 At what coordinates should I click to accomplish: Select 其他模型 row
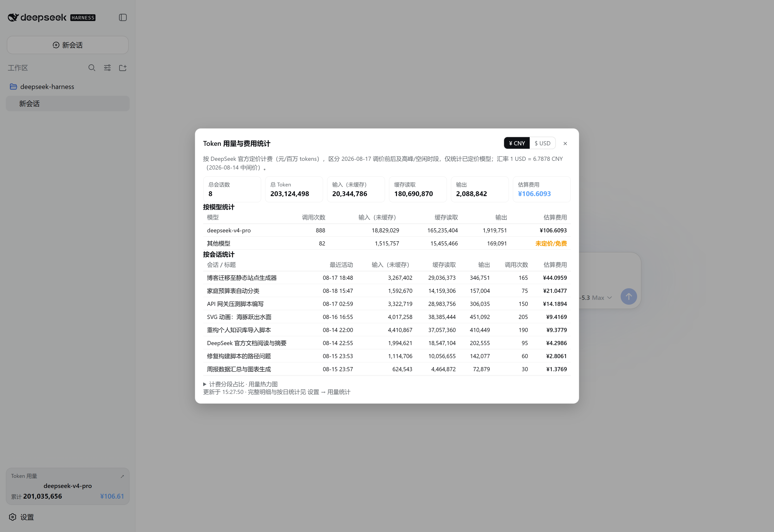[387, 243]
